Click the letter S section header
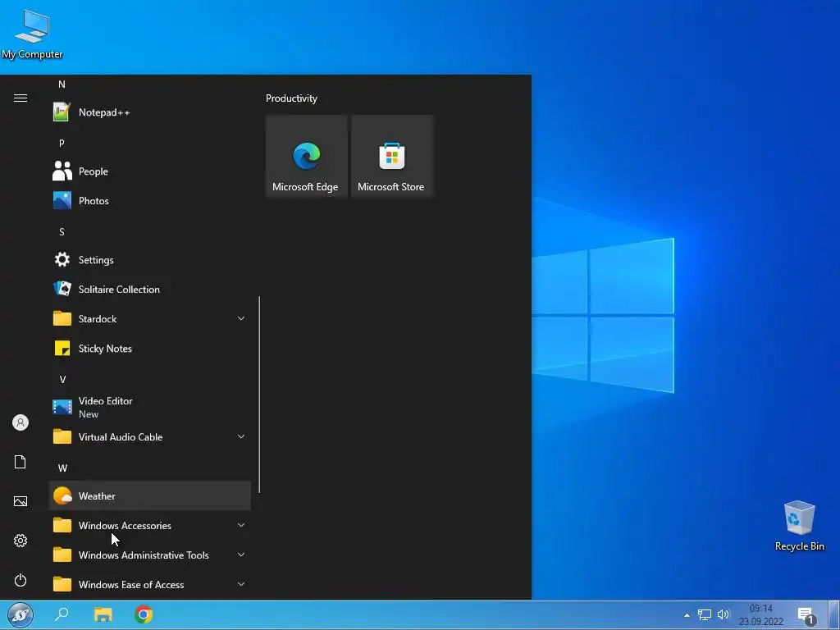The height and width of the screenshot is (630, 840). click(62, 232)
